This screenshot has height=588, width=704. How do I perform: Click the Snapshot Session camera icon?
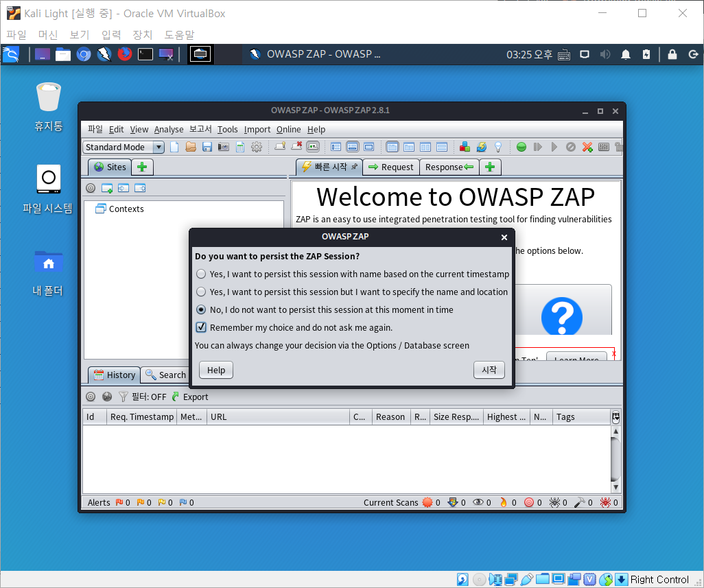(x=223, y=148)
